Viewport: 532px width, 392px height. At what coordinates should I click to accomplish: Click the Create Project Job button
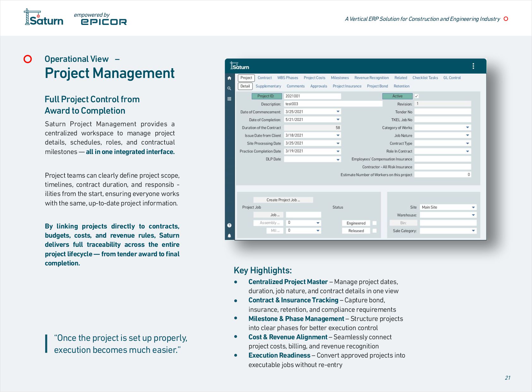[283, 200]
